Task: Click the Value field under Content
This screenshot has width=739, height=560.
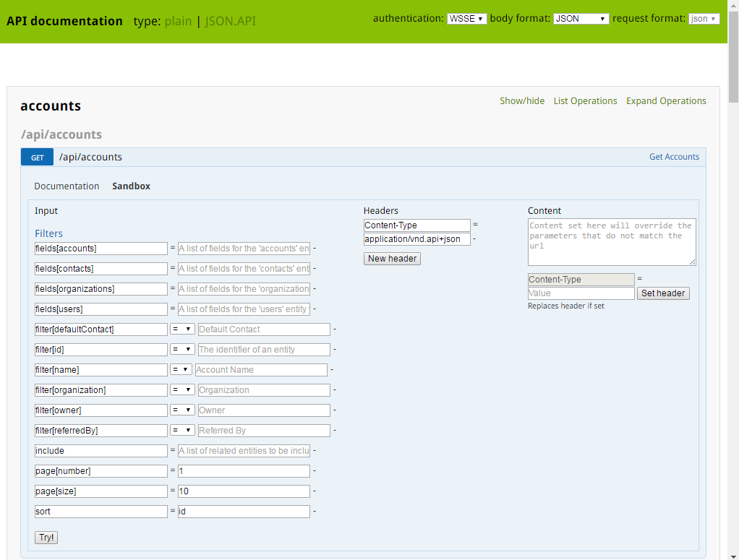Action: click(x=581, y=293)
